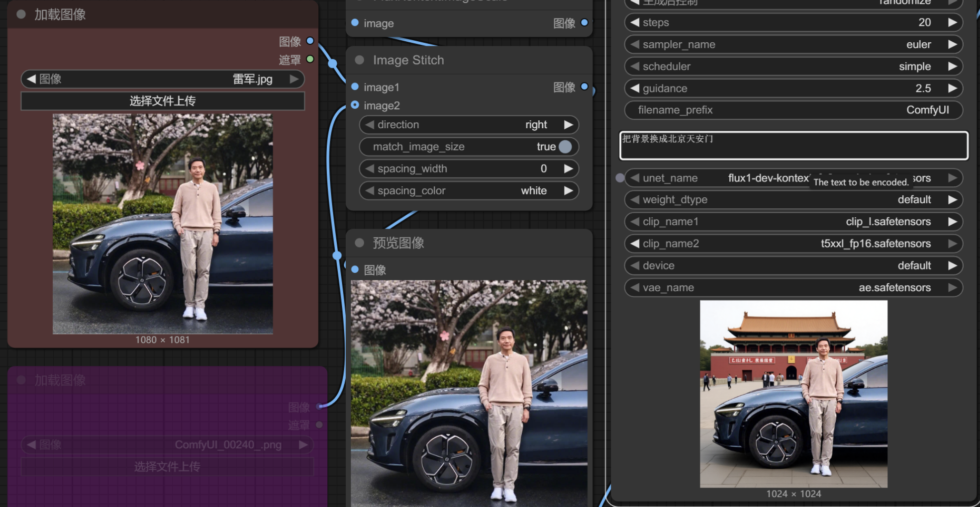Click the 遮罩 output port on muted purple node
980x507 pixels.
click(319, 425)
